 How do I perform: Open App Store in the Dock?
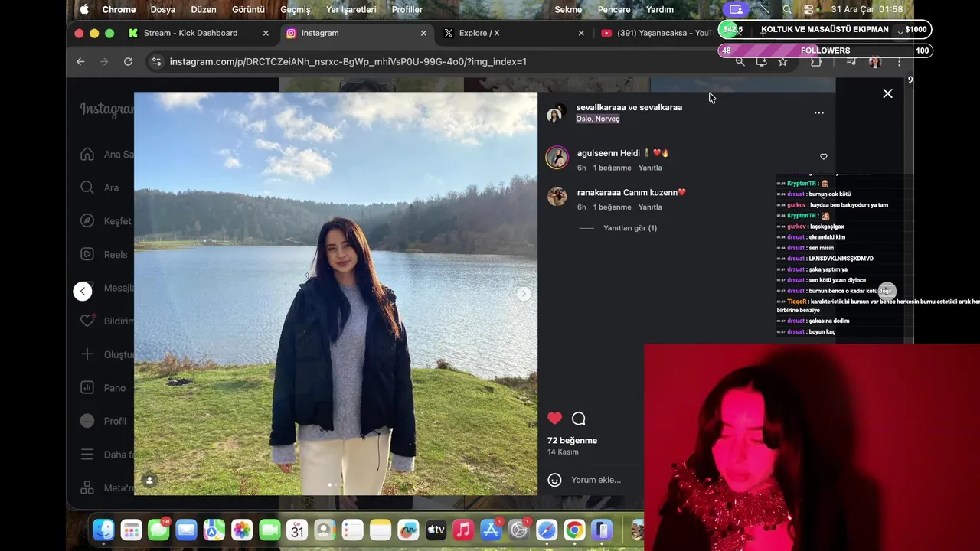[x=491, y=530]
